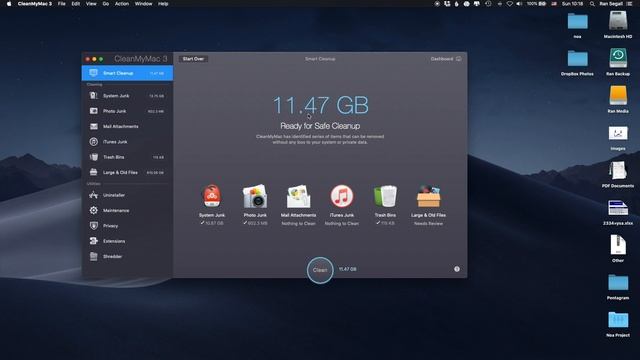Select the 2334-vpss.xlsx file on desktop

(618, 208)
